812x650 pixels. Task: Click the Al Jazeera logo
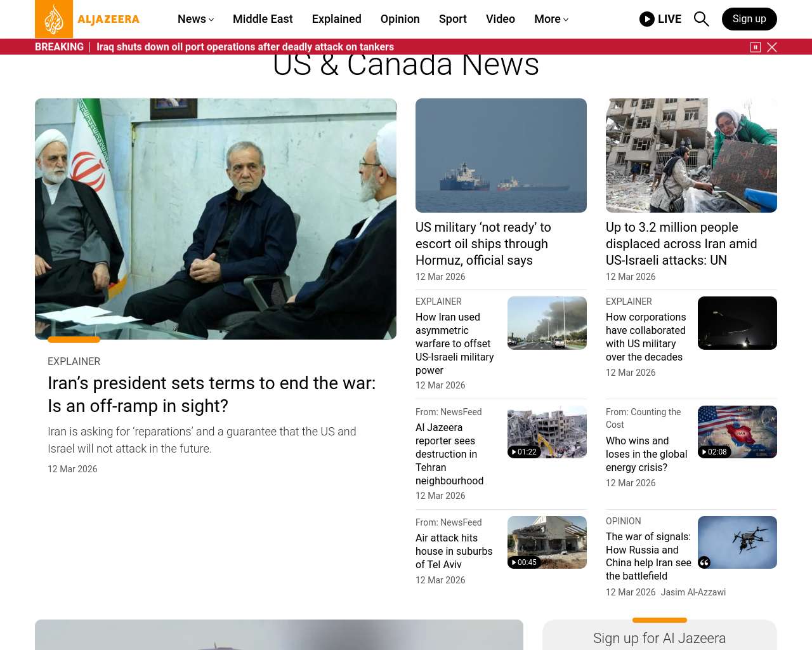[88, 19]
